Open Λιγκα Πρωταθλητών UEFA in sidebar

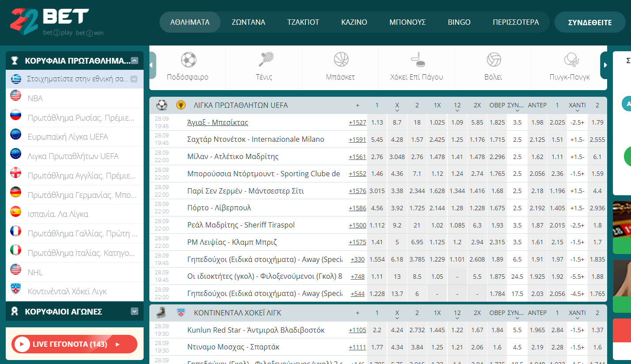pyautogui.click(x=74, y=156)
